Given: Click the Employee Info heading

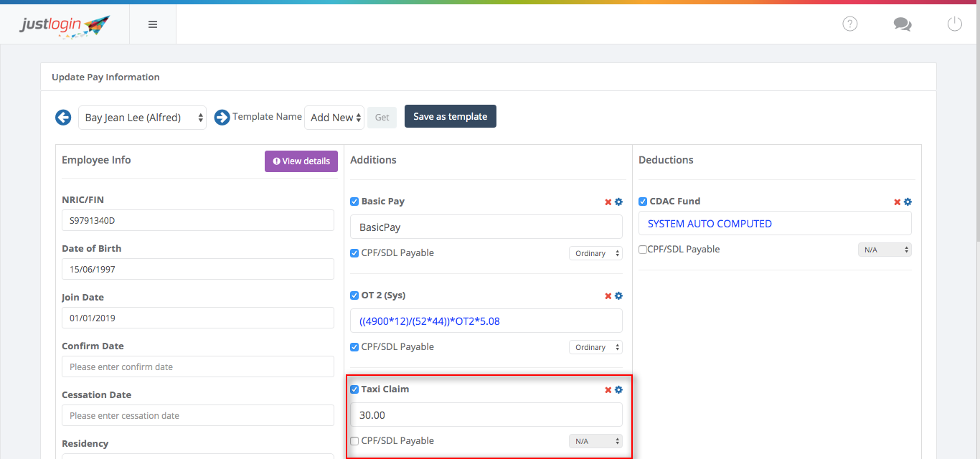Looking at the screenshot, I should 96,160.
